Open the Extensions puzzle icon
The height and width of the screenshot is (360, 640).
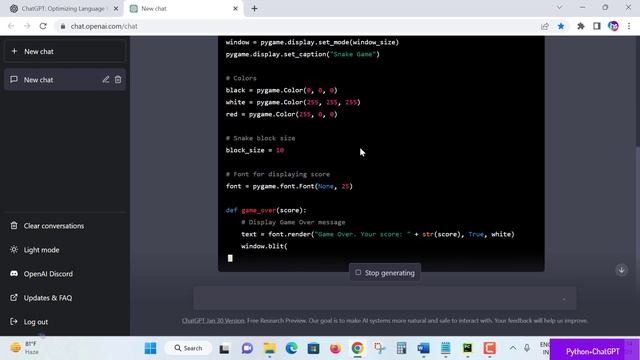[581, 26]
